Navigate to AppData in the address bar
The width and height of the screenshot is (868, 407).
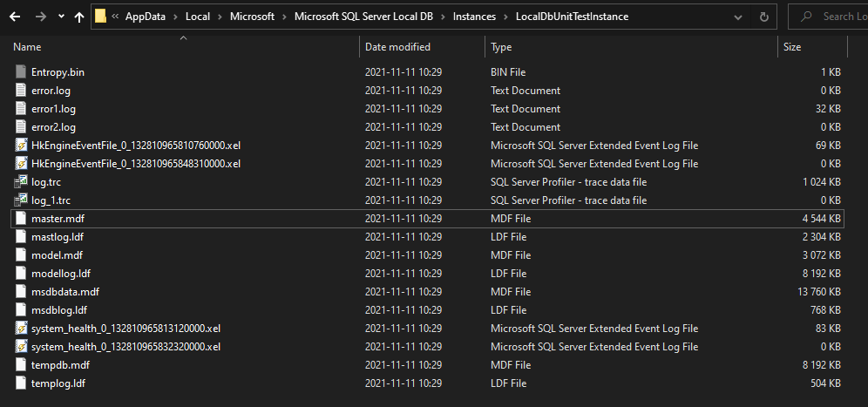[x=145, y=17]
